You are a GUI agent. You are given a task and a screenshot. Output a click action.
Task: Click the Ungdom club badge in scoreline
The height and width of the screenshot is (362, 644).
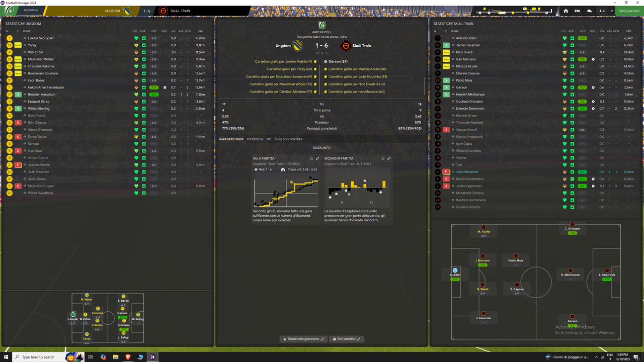298,46
